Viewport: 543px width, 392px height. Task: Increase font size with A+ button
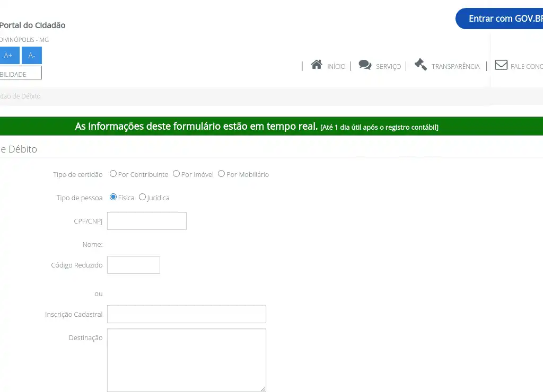pyautogui.click(x=8, y=56)
